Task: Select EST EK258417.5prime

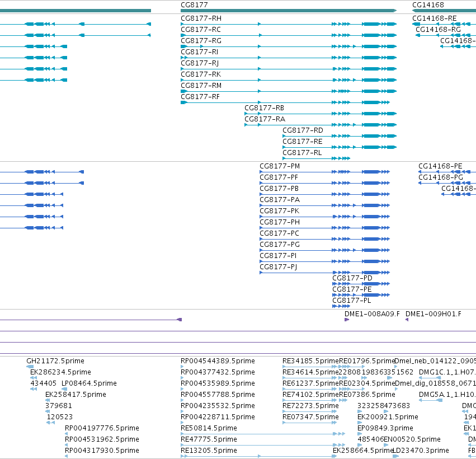Action: 76,395
